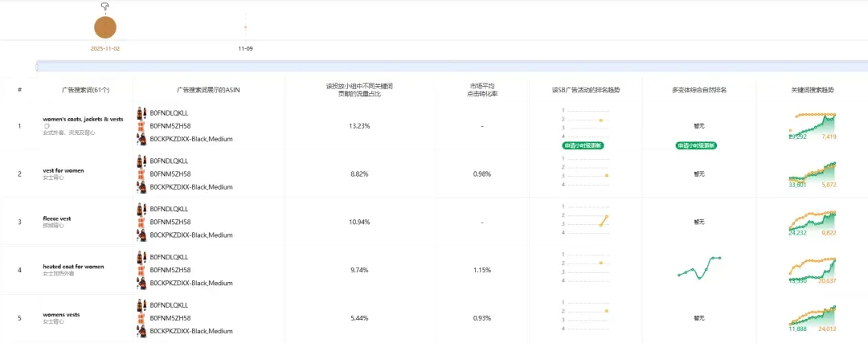This screenshot has width=868, height=343.
Task: Open B0CKPKZDXX product image in women's coats row
Action: (x=141, y=139)
